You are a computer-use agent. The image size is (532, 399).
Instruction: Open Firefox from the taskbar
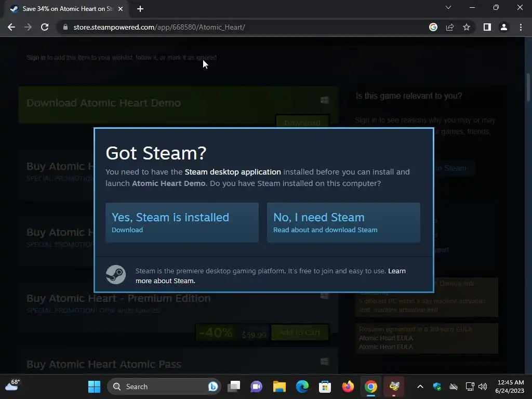point(348,387)
